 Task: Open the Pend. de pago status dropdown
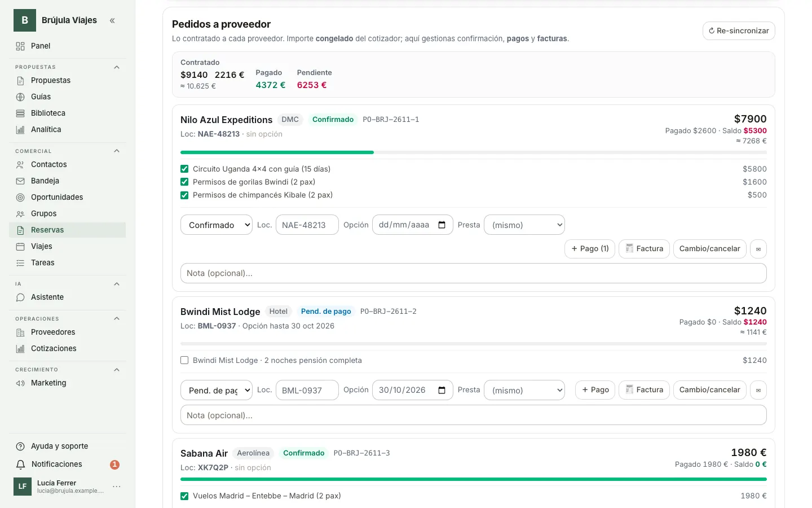217,390
